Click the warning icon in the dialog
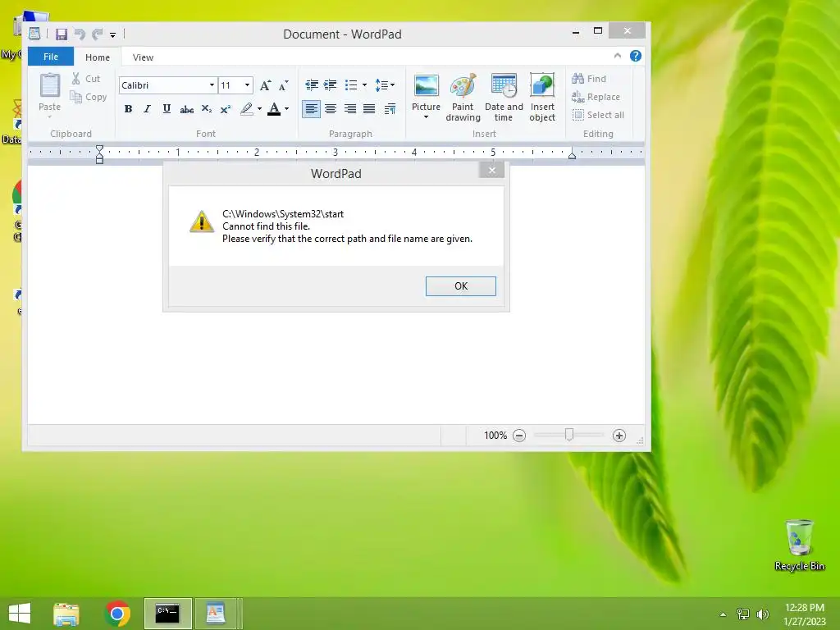 [x=202, y=221]
